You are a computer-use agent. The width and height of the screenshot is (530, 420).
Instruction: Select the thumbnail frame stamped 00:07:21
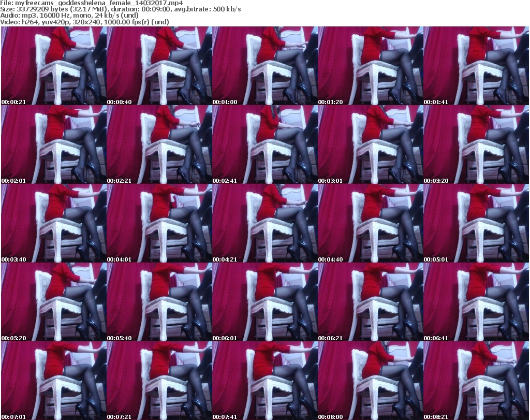click(x=159, y=381)
